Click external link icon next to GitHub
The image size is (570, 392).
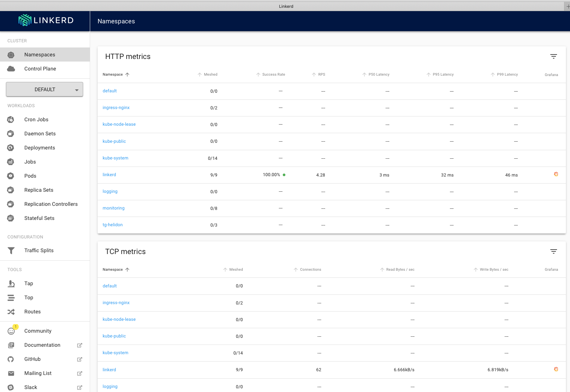(x=79, y=359)
